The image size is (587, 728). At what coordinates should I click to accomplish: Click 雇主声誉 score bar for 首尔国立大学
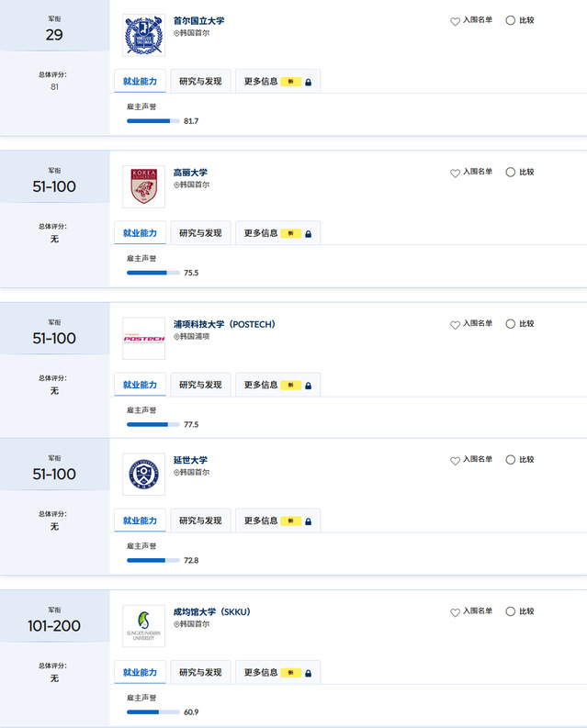pyautogui.click(x=153, y=121)
